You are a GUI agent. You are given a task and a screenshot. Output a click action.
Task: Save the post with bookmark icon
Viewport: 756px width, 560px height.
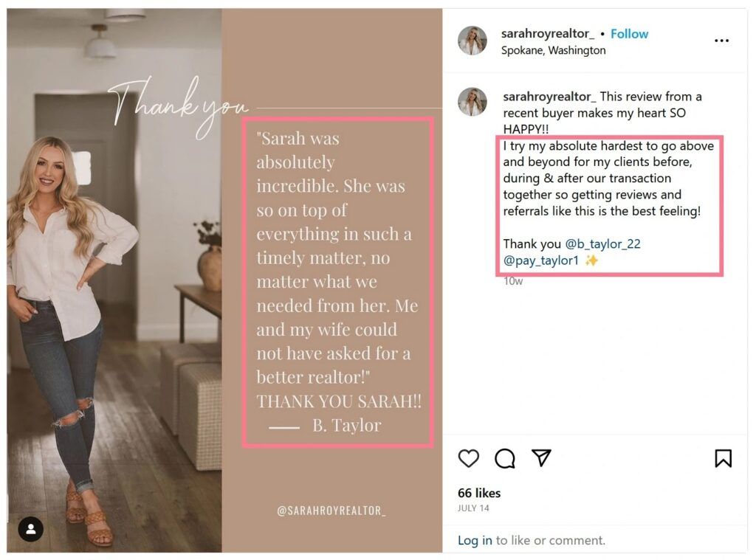(x=723, y=459)
